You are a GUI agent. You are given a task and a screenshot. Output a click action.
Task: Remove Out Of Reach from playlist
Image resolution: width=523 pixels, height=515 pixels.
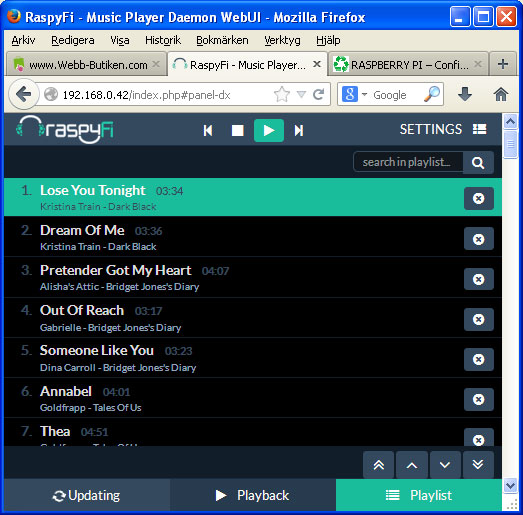coord(479,319)
